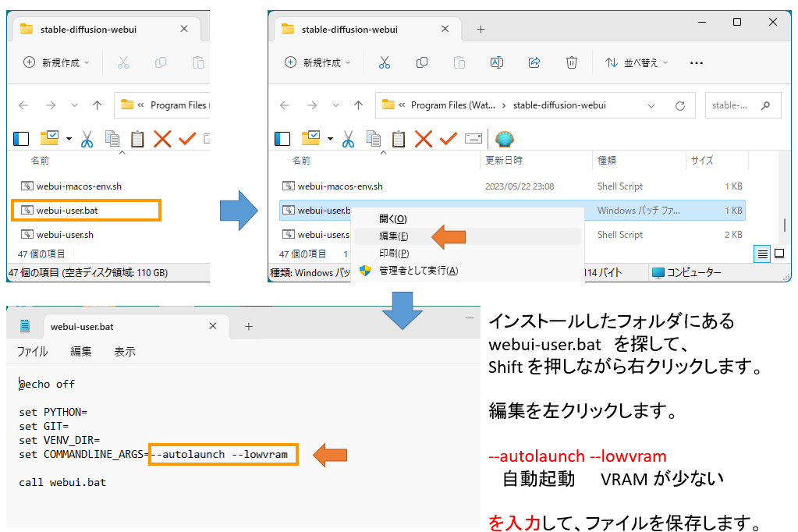Switch to details view in bottom-right corner
The width and height of the screenshot is (798, 532).
tap(762, 254)
